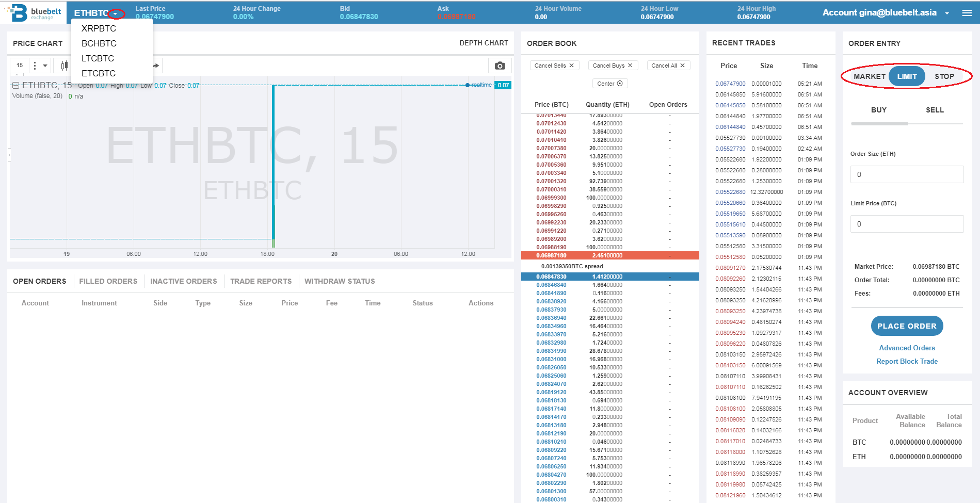Click the Ask value in top header
The height and width of the screenshot is (503, 980).
pyautogui.click(x=457, y=17)
